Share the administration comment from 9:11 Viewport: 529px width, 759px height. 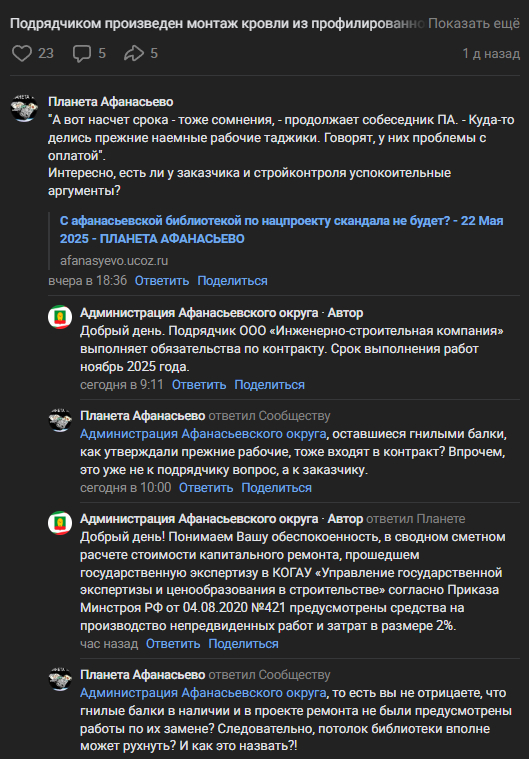pos(270,385)
